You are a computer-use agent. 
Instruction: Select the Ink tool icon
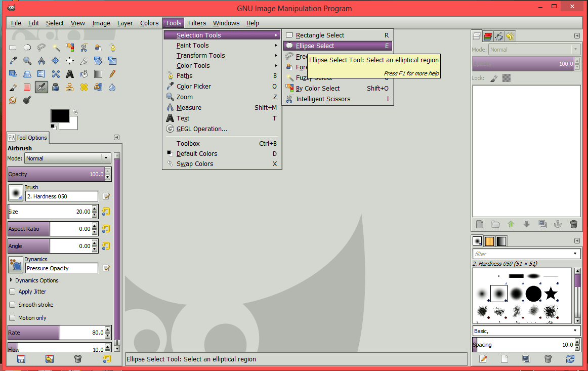(x=56, y=88)
